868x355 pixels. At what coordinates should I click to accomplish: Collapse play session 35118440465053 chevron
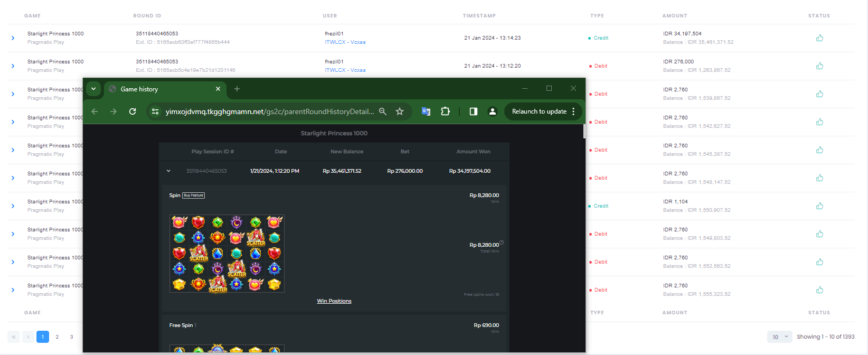point(168,171)
